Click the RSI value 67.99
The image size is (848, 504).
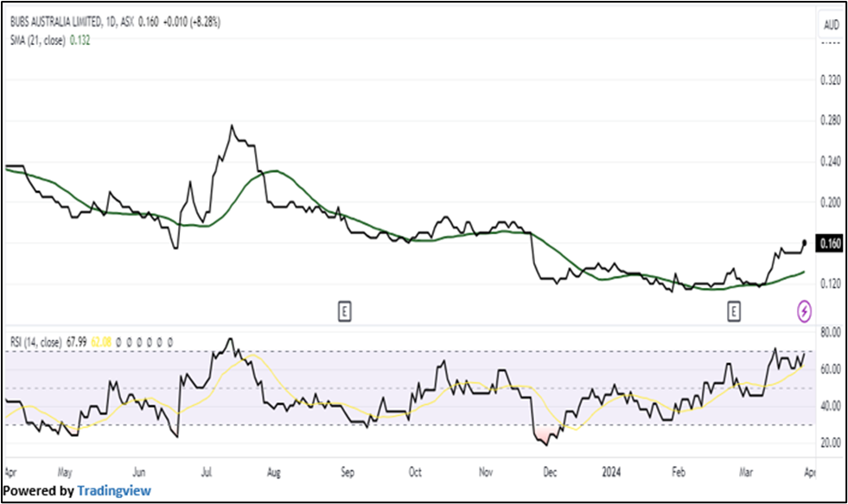coord(76,342)
